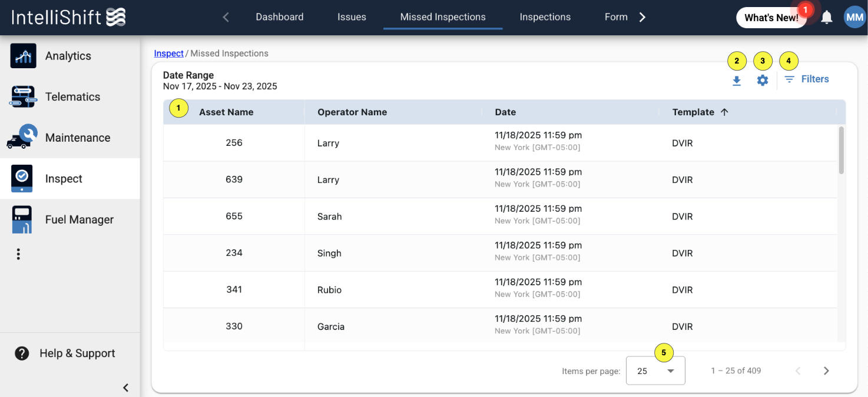This screenshot has height=397, width=868.
Task: Show more tabs with right arrow
Action: [642, 18]
